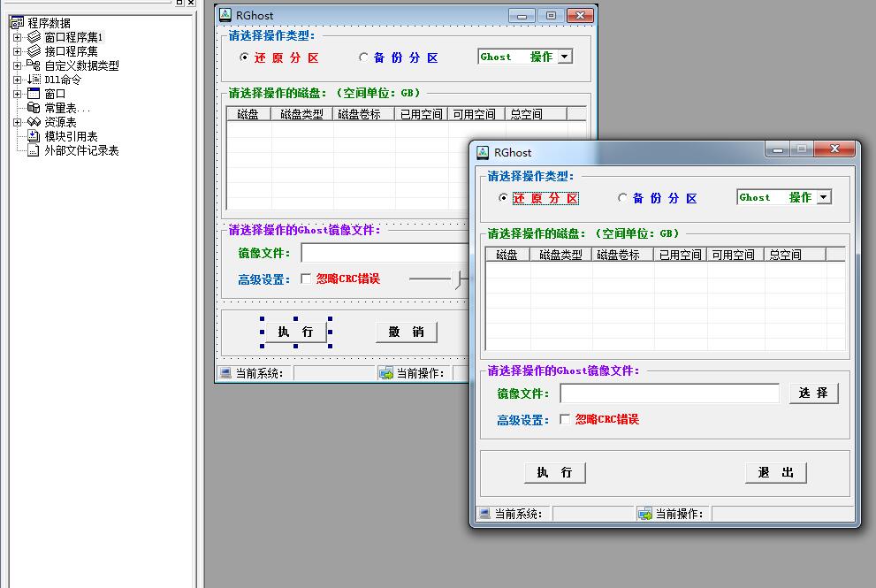Image resolution: width=876 pixels, height=588 pixels.
Task: Select the 窗口程序集1 stacked-pages icon
Action: pos(34,37)
